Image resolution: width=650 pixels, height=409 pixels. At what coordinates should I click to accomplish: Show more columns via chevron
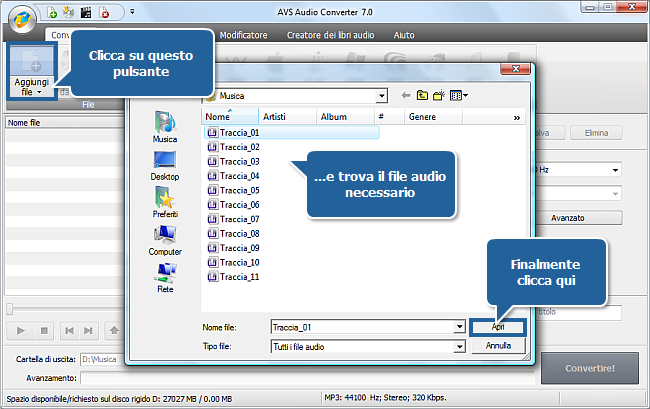(517, 118)
